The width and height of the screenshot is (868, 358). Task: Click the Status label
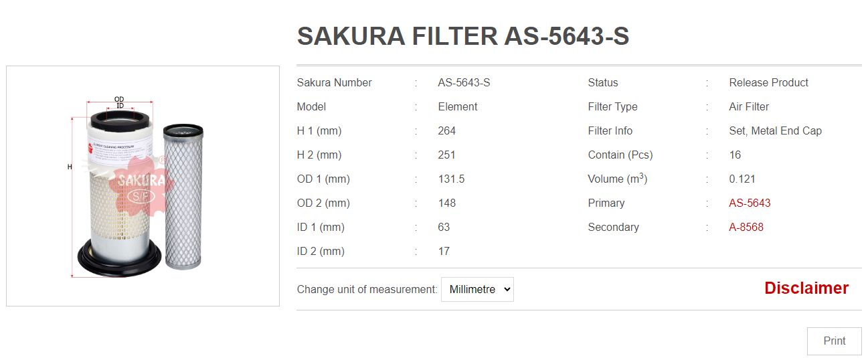pos(603,82)
